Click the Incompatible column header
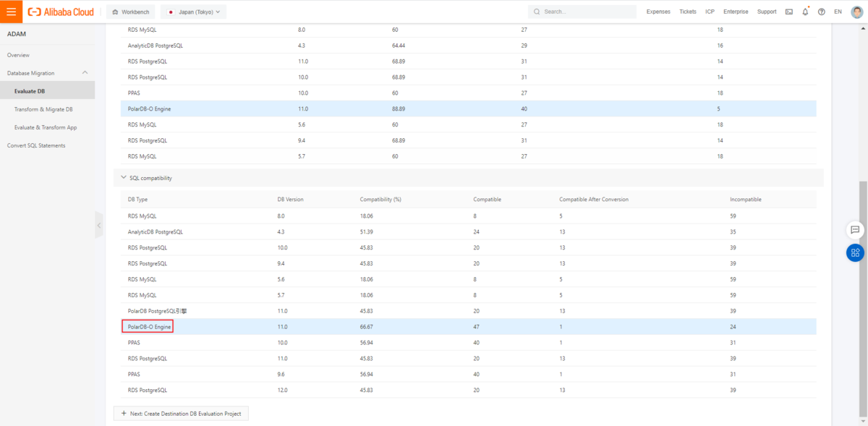The width and height of the screenshot is (868, 426). [746, 199]
